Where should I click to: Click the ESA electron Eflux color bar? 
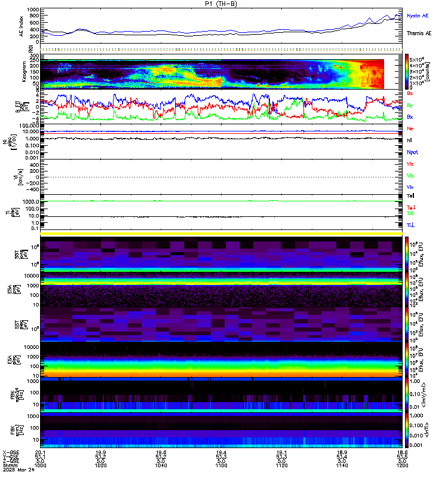coord(407,360)
